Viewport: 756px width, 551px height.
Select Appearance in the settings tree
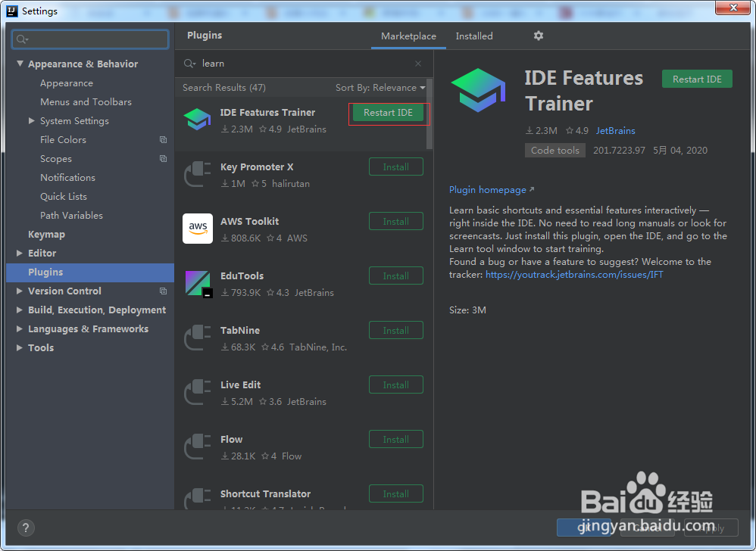(67, 82)
